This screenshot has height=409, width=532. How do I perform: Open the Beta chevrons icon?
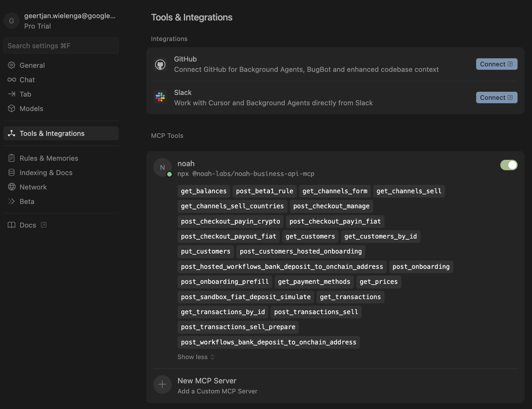[x=12, y=201]
